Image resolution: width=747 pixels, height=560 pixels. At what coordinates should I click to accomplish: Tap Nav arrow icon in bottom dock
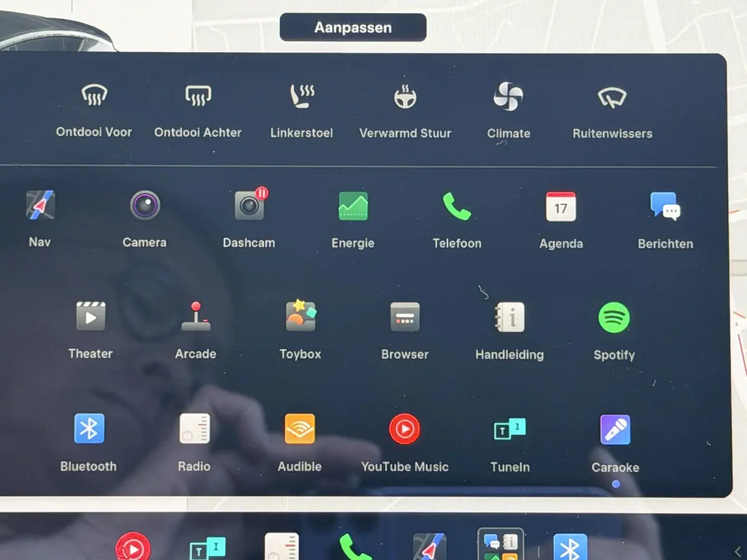(x=430, y=546)
